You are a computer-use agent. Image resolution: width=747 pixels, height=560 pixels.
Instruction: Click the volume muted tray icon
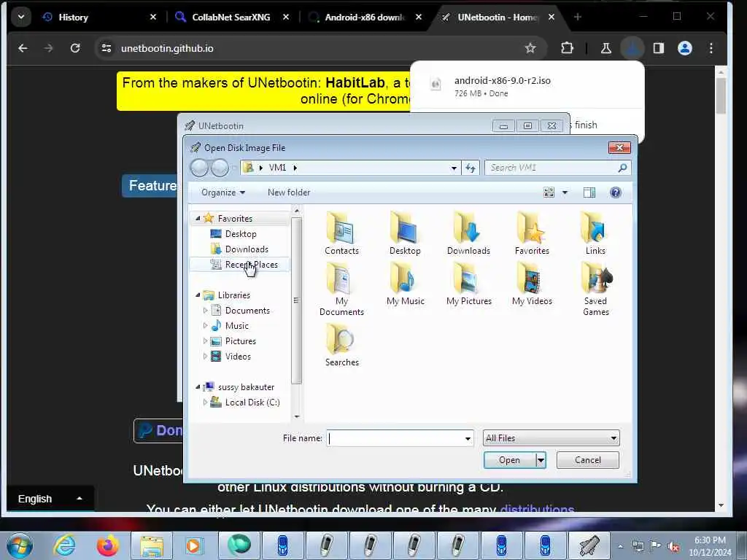673,545
